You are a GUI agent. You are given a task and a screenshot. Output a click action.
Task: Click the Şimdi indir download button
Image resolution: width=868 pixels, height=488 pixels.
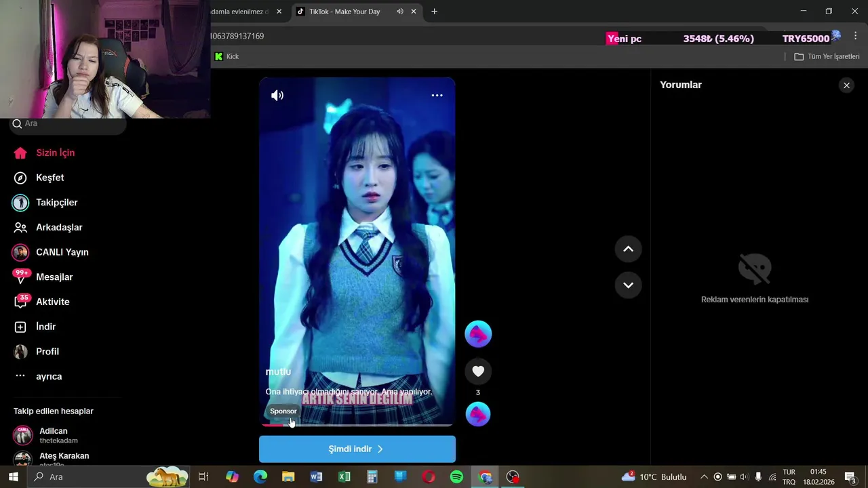click(x=357, y=449)
